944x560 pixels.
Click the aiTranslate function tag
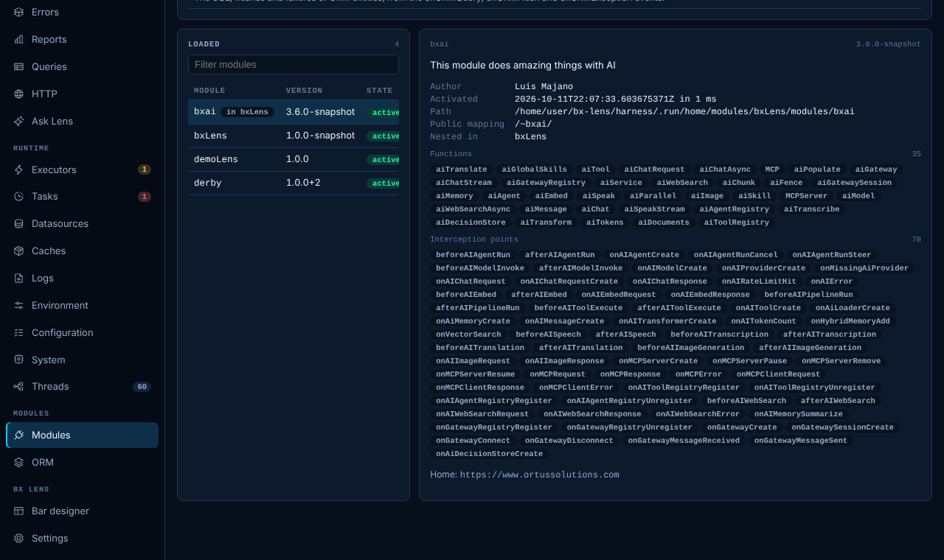462,169
